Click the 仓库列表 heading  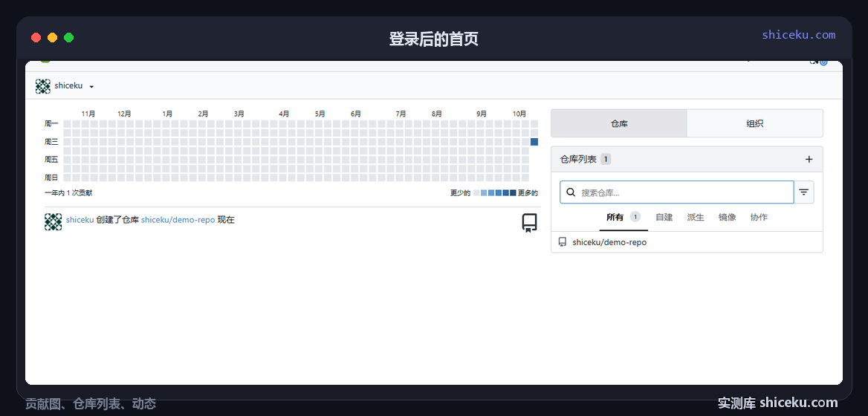(x=578, y=159)
